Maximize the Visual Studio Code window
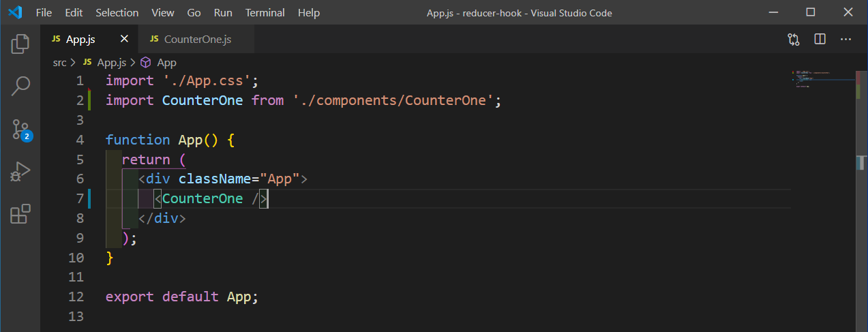The height and width of the screenshot is (332, 868). pyautogui.click(x=811, y=12)
